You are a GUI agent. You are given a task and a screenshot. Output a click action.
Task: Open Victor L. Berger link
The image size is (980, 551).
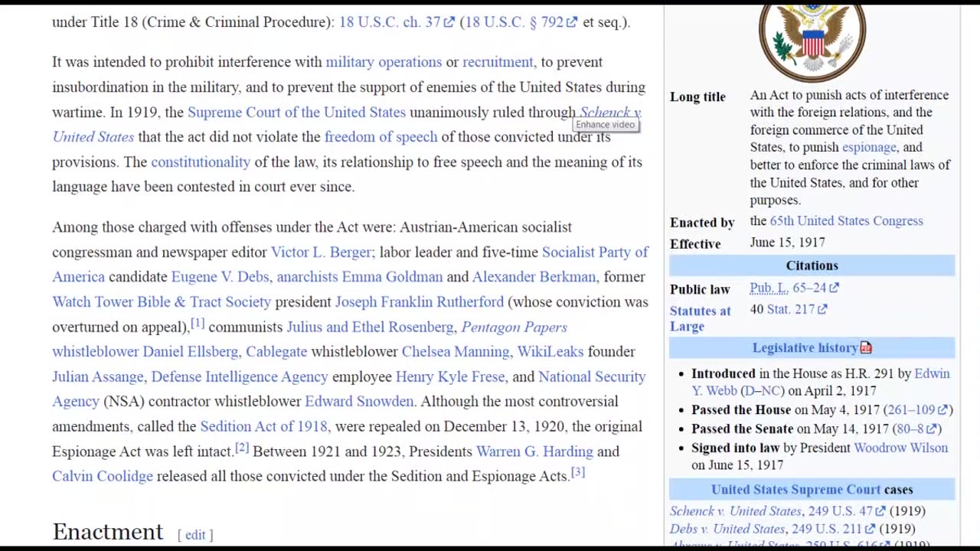[322, 253]
